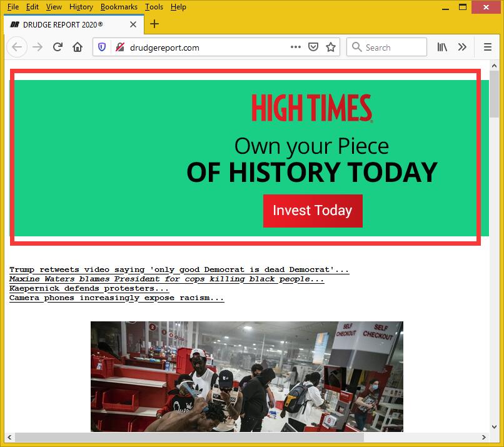The height and width of the screenshot is (447, 504).
Task: Open the Tools menu
Action: coord(154,7)
